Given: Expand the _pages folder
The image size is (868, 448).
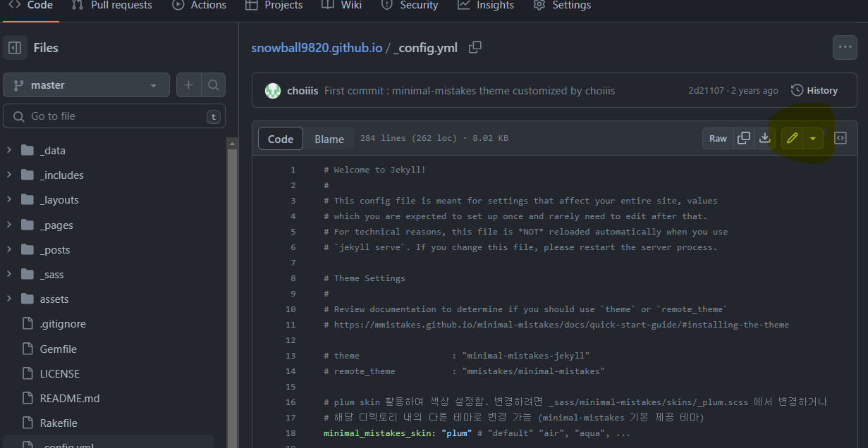Looking at the screenshot, I should (8, 225).
